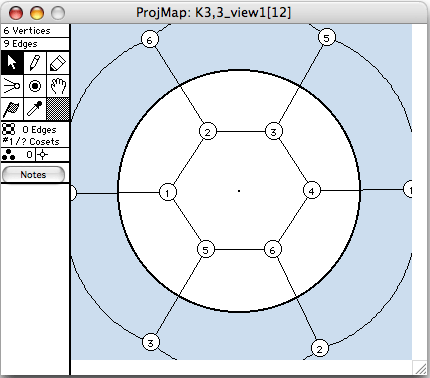This screenshot has width=430, height=378.
Task: Choose the eyedropper tool
Action: (x=35, y=109)
